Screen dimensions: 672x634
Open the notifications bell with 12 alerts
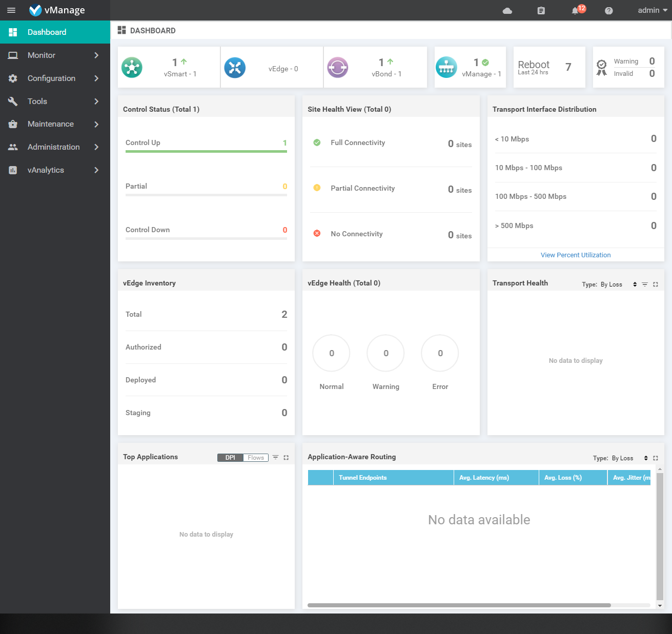578,10
